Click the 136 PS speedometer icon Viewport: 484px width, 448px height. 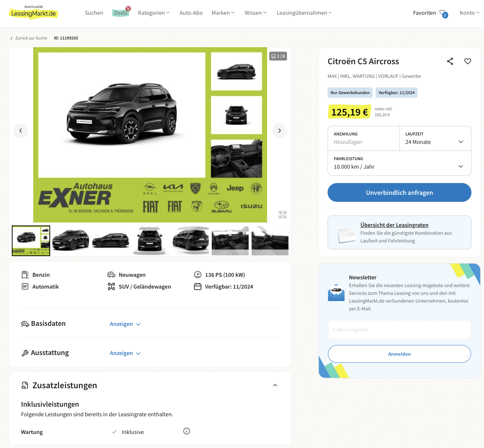click(198, 275)
